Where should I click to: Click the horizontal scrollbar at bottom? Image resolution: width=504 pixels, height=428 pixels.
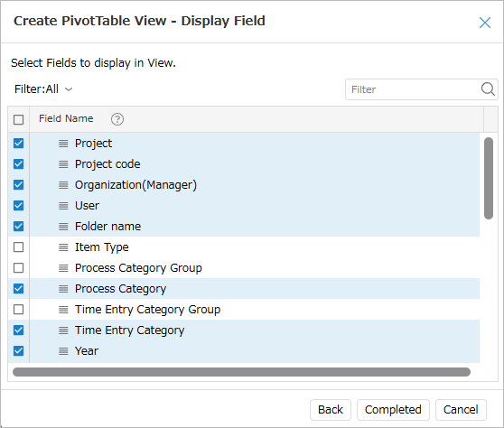(x=241, y=372)
